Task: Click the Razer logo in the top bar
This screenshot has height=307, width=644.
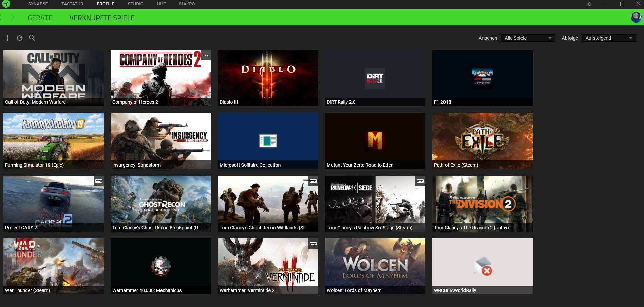Action: click(7, 4)
